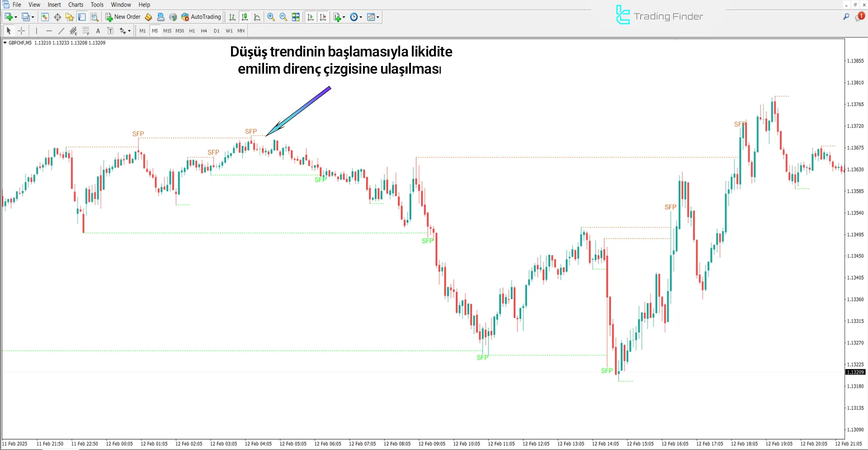Toggle chart auto scroll
Screen dimensions: 868x450
pyautogui.click(x=311, y=17)
